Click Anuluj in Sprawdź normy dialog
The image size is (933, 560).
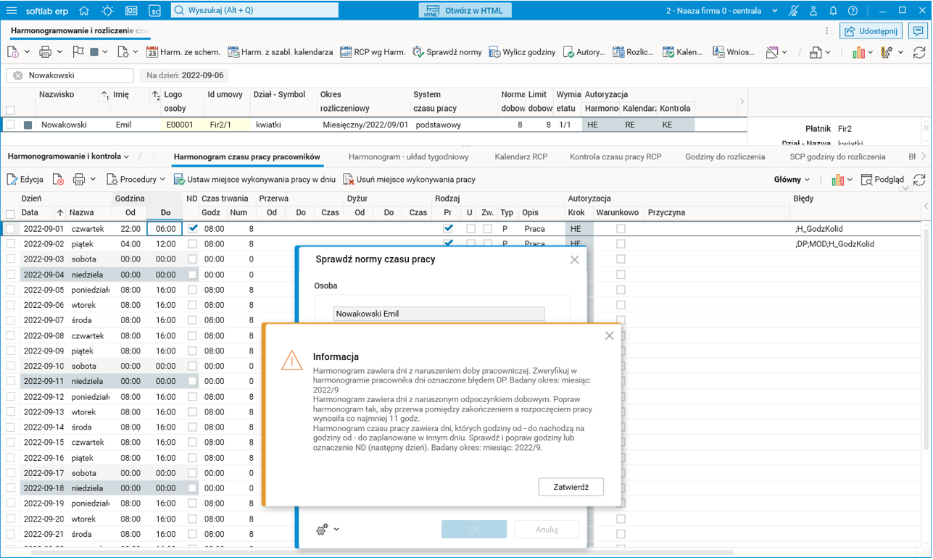[x=547, y=530]
